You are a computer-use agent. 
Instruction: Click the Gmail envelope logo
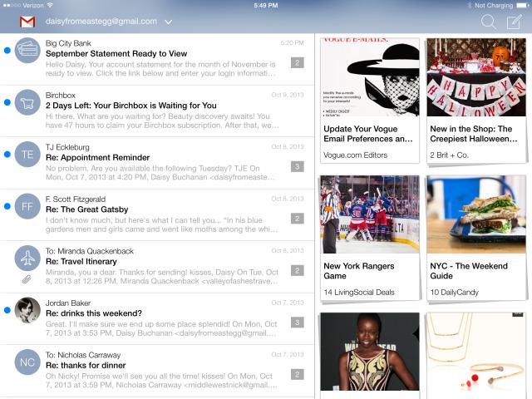(27, 22)
